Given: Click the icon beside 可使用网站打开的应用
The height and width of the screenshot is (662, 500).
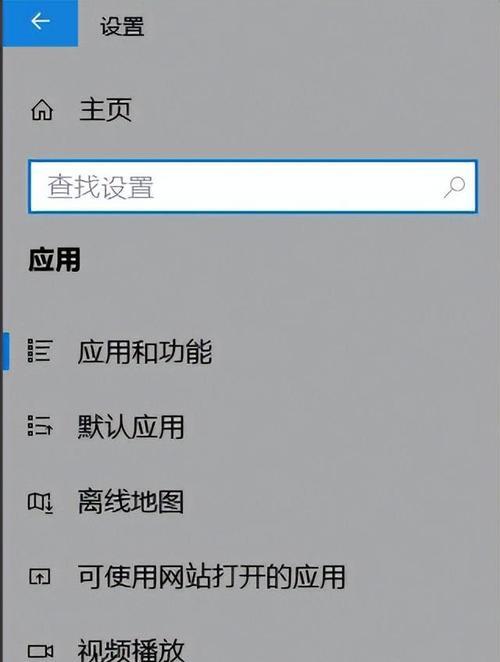Looking at the screenshot, I should coord(40,576).
